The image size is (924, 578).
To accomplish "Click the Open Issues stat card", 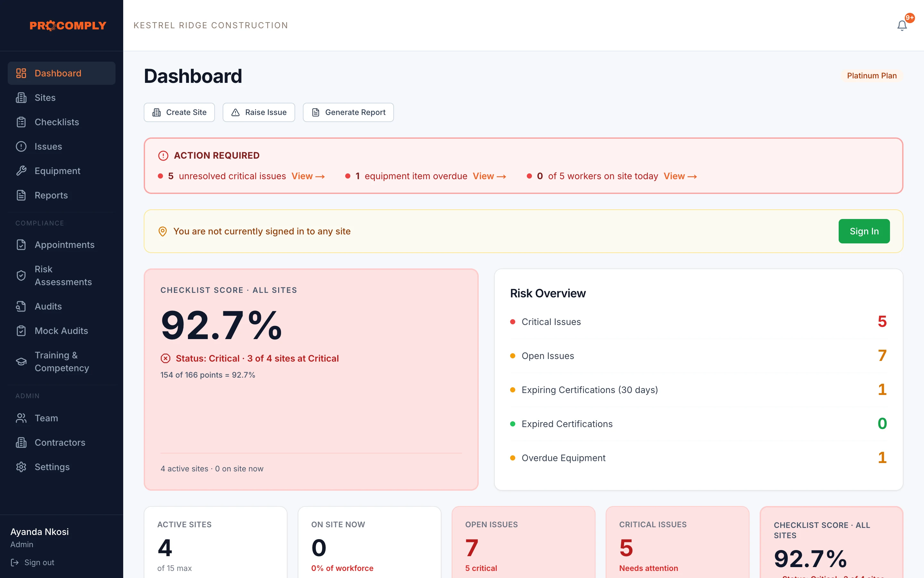I will (524, 543).
